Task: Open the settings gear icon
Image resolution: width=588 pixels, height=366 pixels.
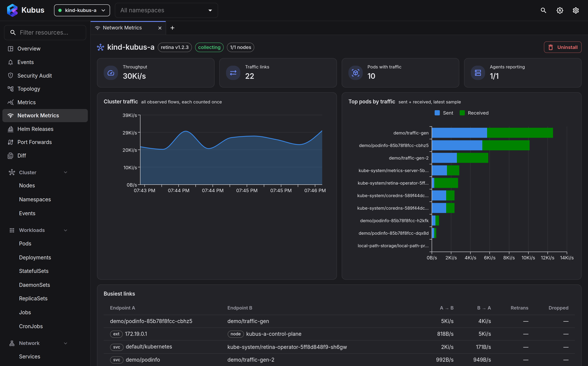Action: click(576, 10)
